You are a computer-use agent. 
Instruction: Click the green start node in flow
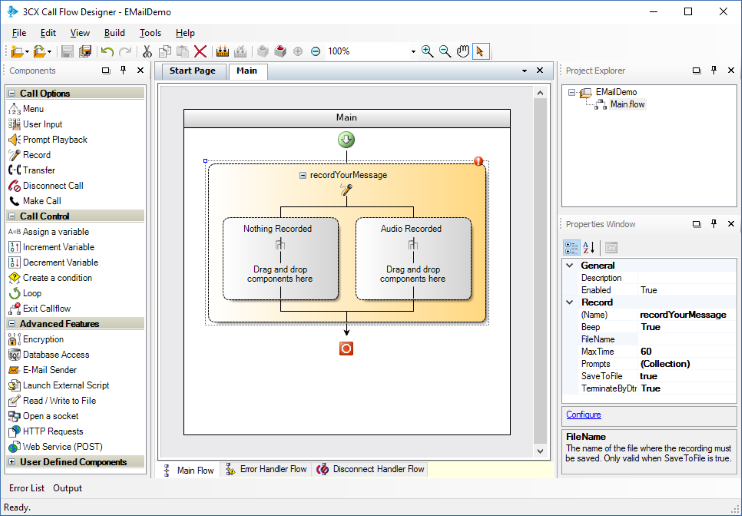tap(346, 140)
